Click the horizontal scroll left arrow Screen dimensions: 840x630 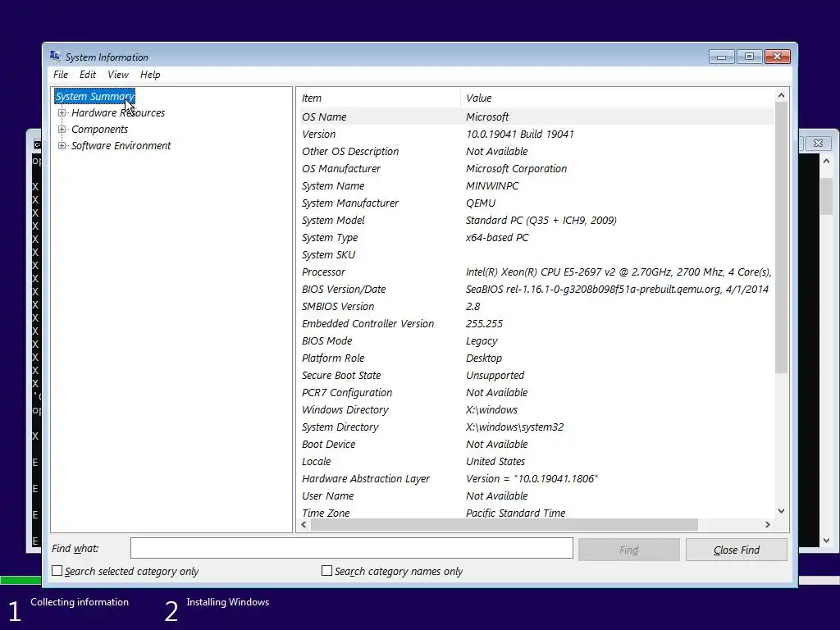304,524
